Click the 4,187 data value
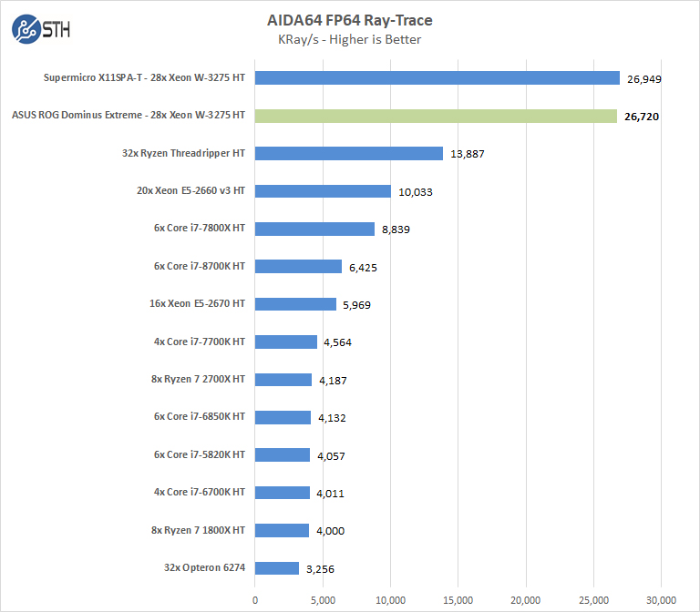Viewport: 700px width, 612px height. [x=333, y=381]
